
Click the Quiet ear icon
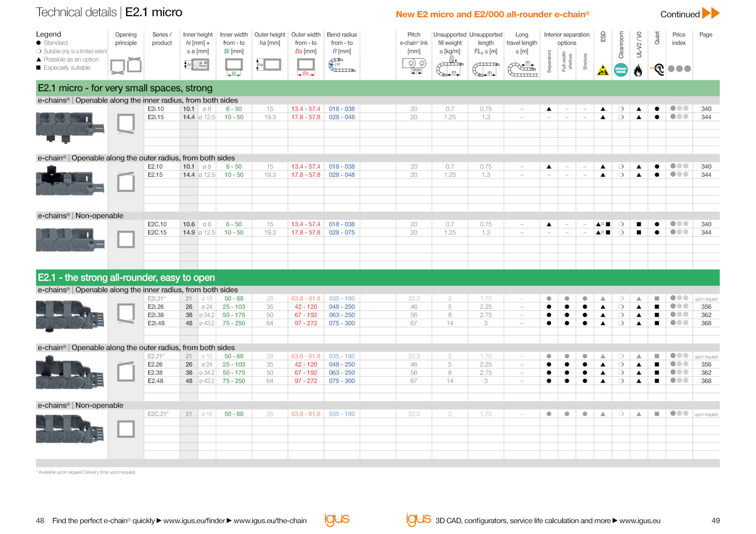click(x=657, y=69)
